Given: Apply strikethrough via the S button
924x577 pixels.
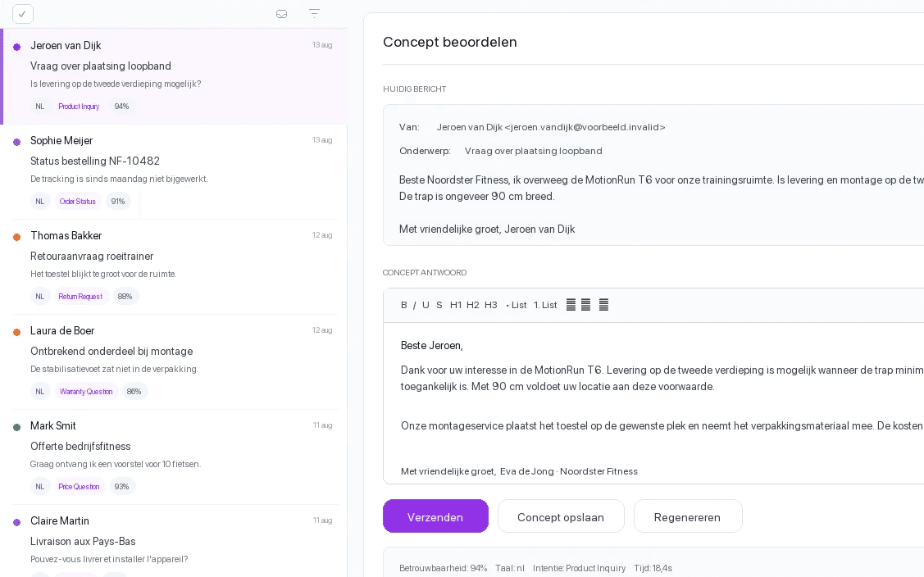Looking at the screenshot, I should (439, 305).
